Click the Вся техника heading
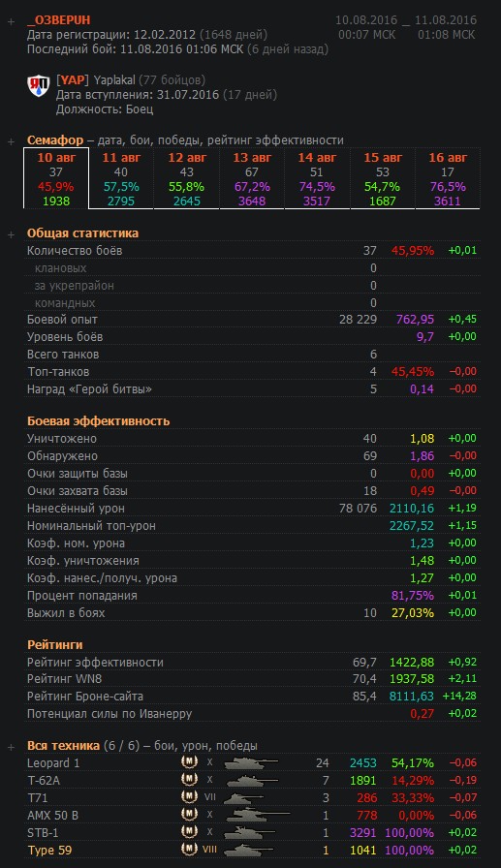The width and height of the screenshot is (501, 868). [64, 746]
